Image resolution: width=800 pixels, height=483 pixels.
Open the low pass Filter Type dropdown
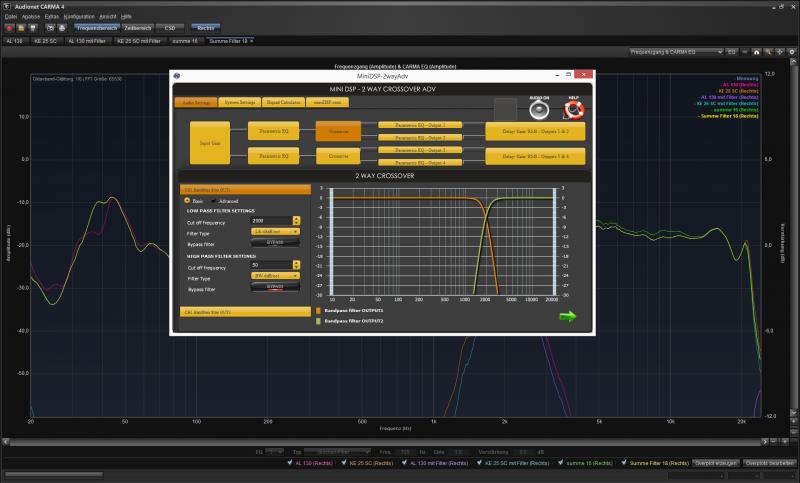click(x=275, y=231)
